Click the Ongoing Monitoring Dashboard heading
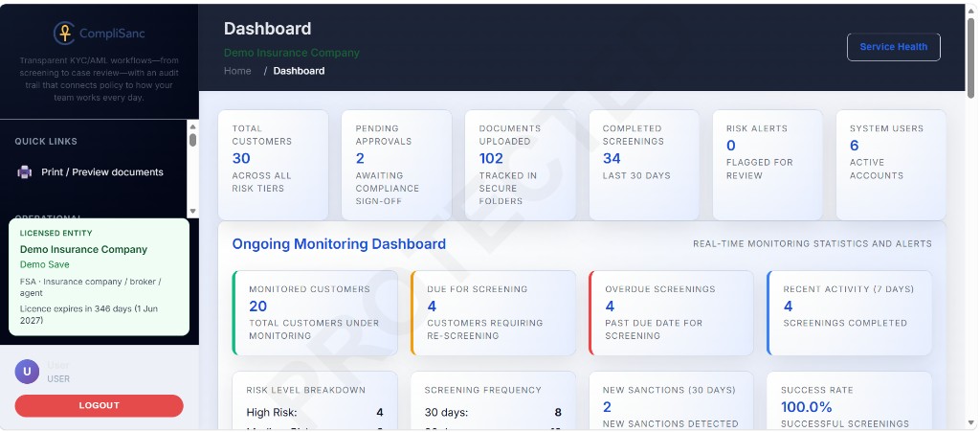 pyautogui.click(x=339, y=244)
